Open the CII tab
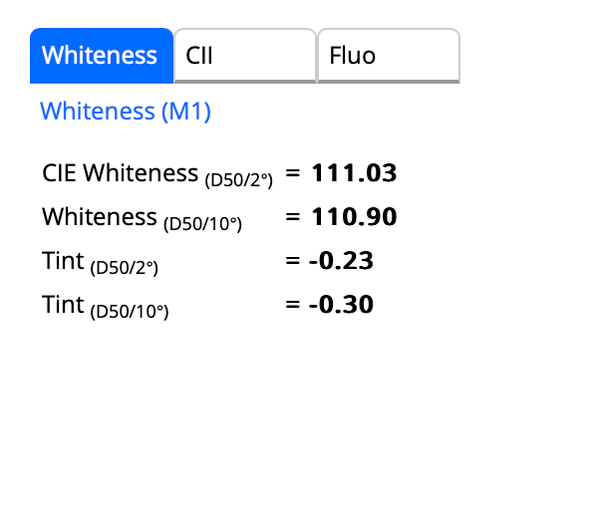Screen dimensions: 600x508 245,55
